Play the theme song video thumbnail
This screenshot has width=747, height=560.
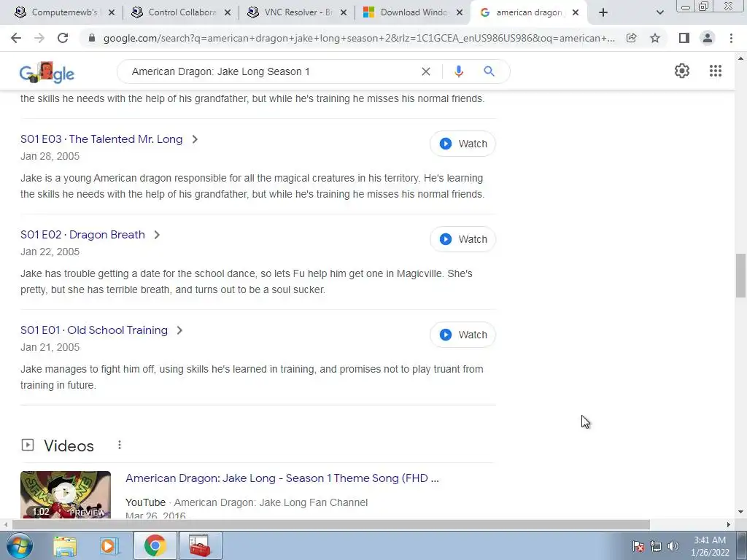click(x=65, y=494)
